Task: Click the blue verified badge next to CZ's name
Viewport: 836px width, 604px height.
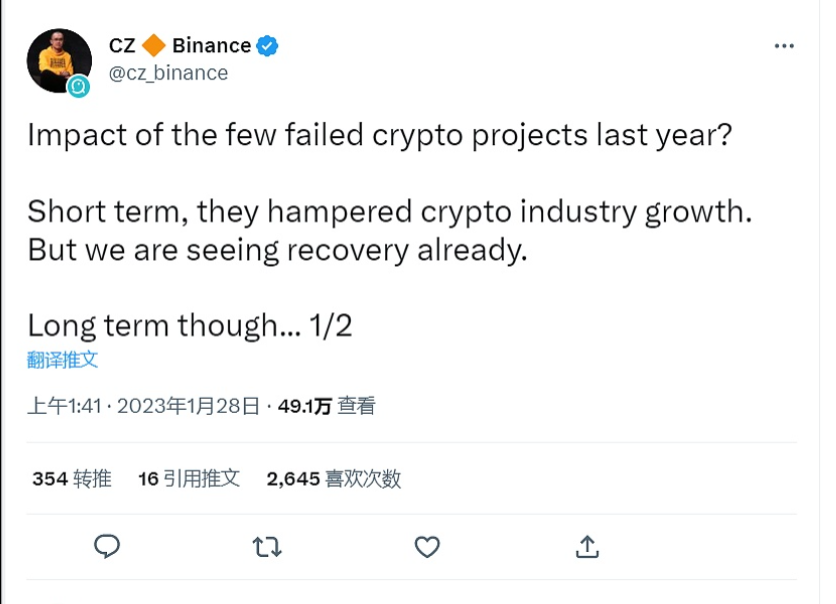Action: tap(265, 44)
